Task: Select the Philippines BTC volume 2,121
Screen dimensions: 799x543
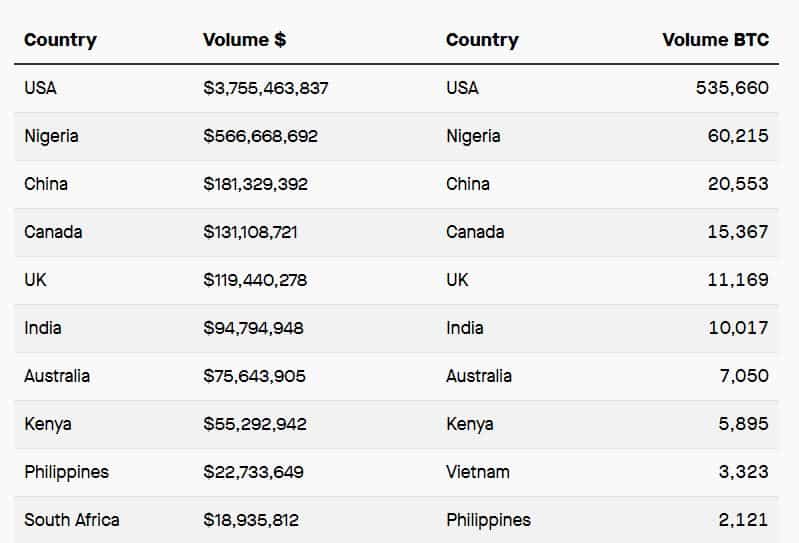Action: (x=743, y=520)
